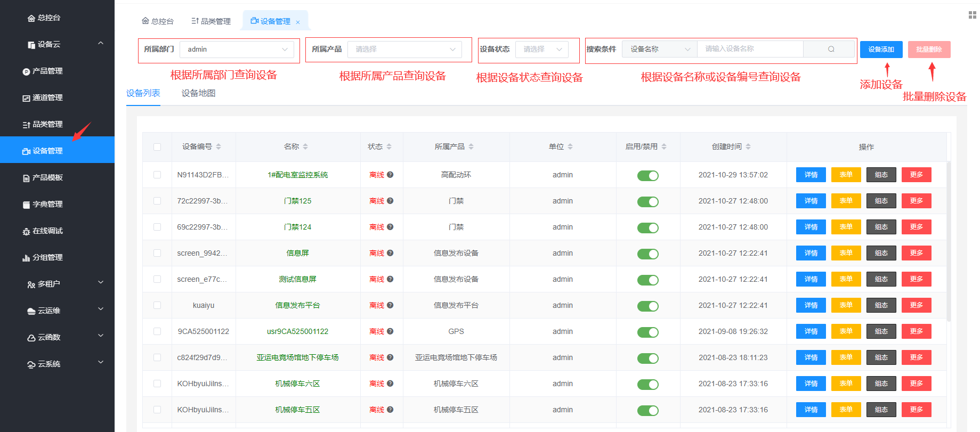Screen dimensions: 980x432
Task: Open 详情 for 1#配电室监控系统
Action: click(811, 175)
